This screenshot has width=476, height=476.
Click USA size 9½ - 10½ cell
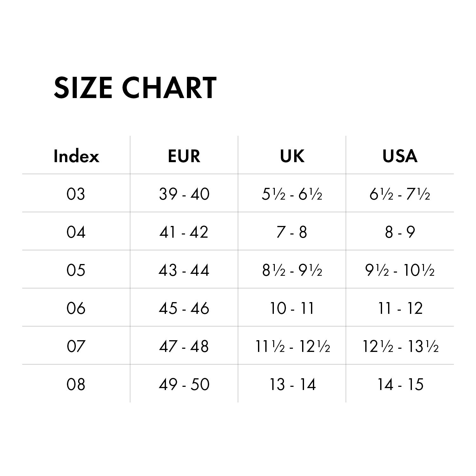(400, 270)
